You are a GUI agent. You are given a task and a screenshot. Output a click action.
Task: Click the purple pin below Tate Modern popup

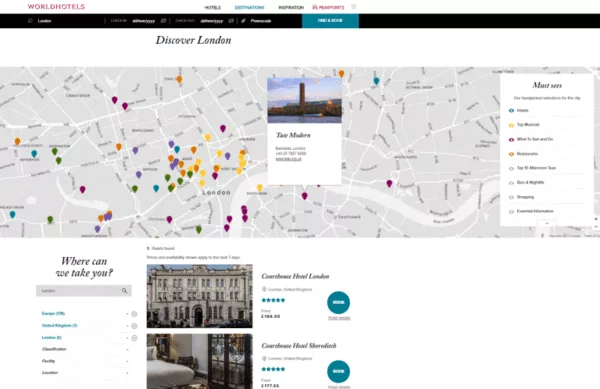coord(305,196)
